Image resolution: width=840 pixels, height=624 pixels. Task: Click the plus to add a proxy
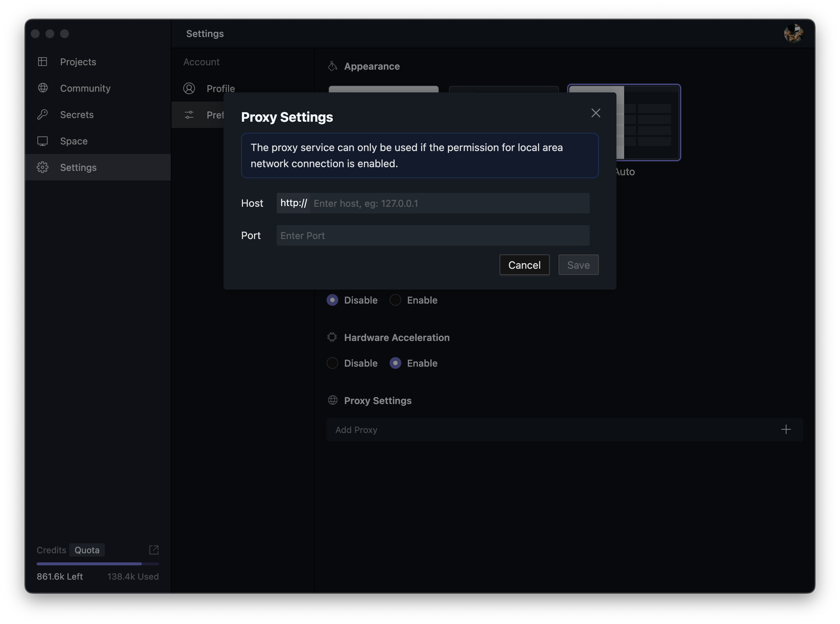click(x=786, y=429)
